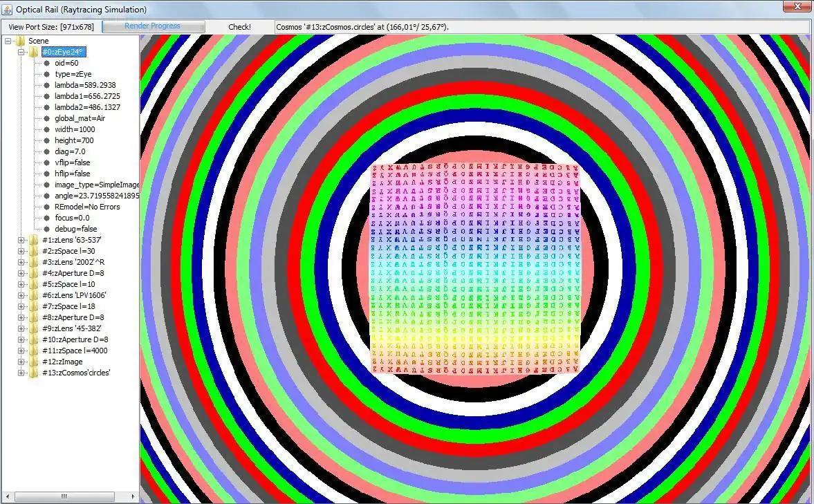Click the Render Progress bar
Screen dimensions: 814x504
click(153, 26)
